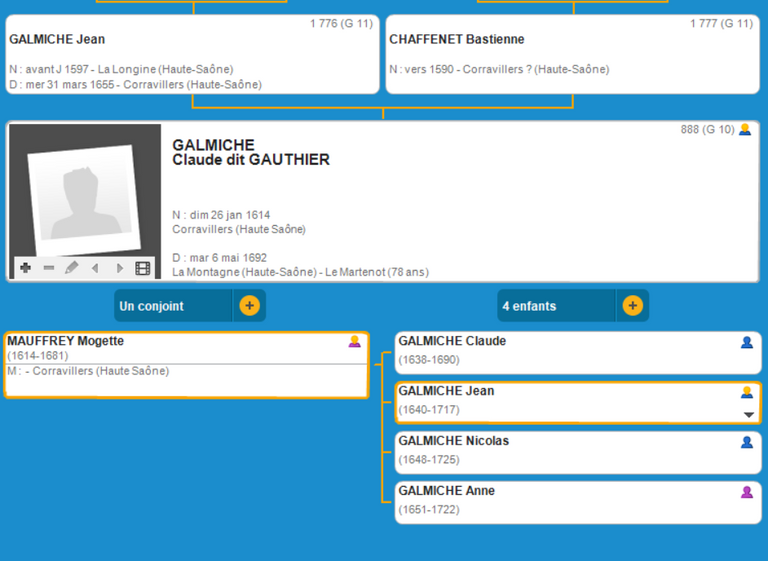The height and width of the screenshot is (561, 768).
Task: Click the edit photo pencil icon
Action: point(72,268)
